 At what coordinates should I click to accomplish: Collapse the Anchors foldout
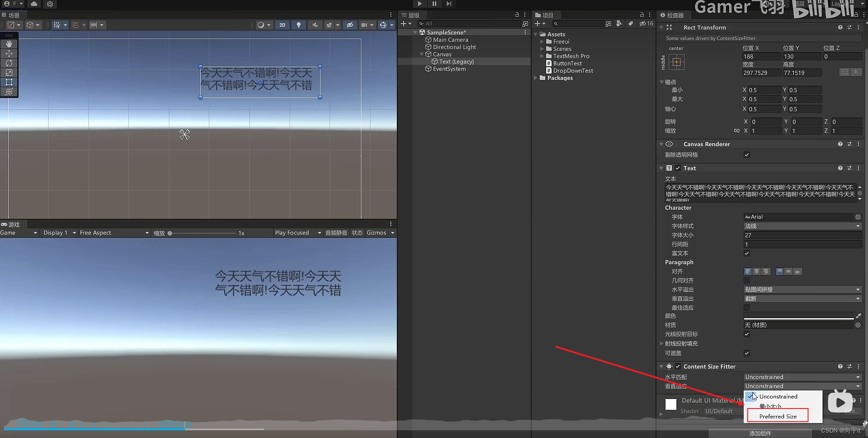661,82
